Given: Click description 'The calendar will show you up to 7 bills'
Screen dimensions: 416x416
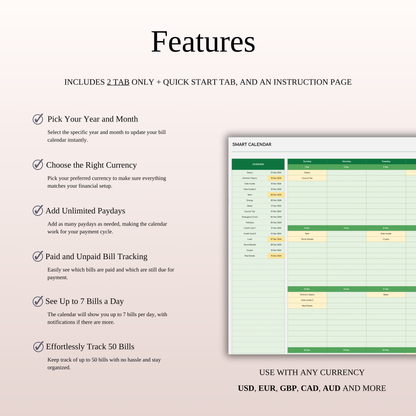Looking at the screenshot, I should pyautogui.click(x=107, y=318).
